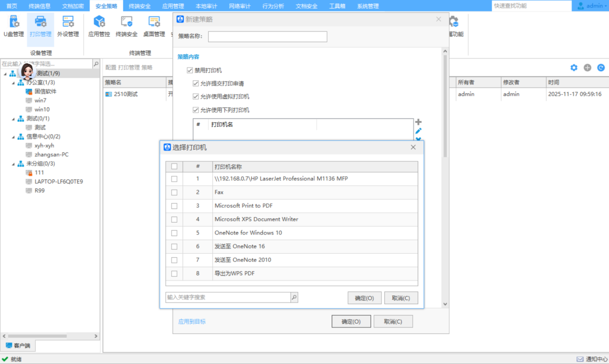Switch to the 文档加密 menu tab
The width and height of the screenshot is (609, 364).
point(73,6)
